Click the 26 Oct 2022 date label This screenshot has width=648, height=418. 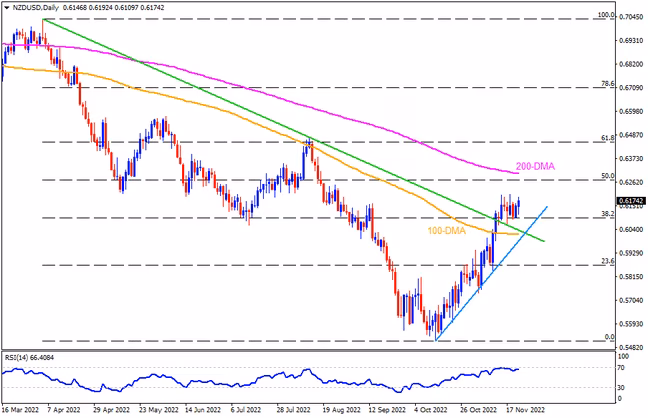pos(478,410)
